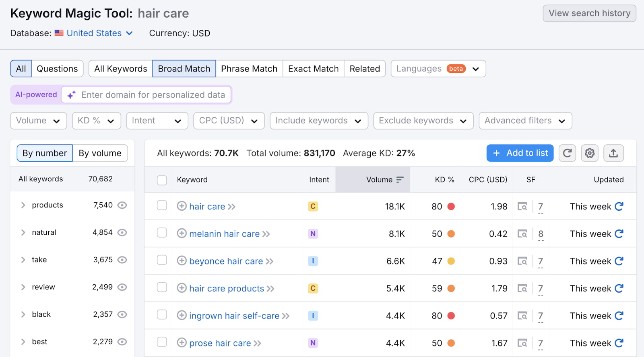Switch groups to By volume
Screen dimensions: 644x357
coord(100,153)
